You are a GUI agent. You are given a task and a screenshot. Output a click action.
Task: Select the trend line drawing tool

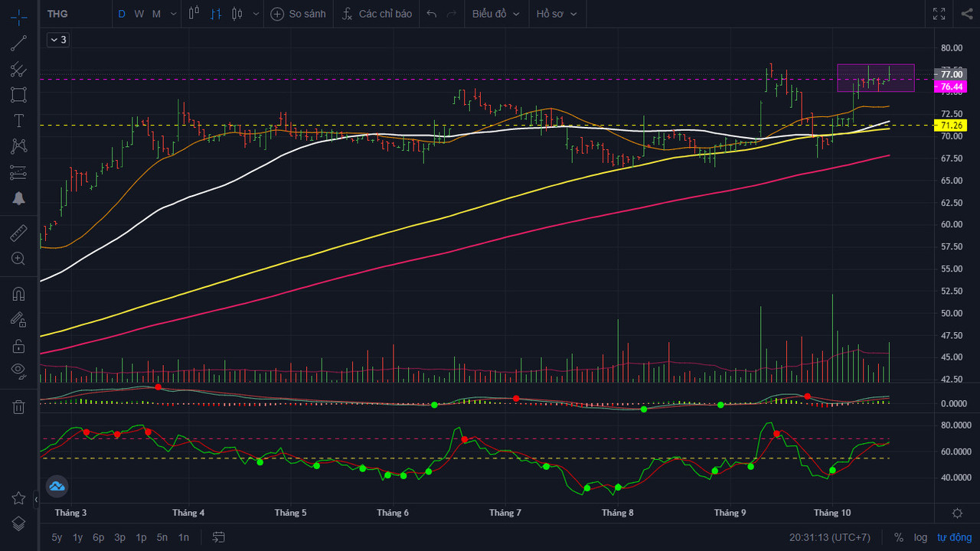(x=18, y=44)
